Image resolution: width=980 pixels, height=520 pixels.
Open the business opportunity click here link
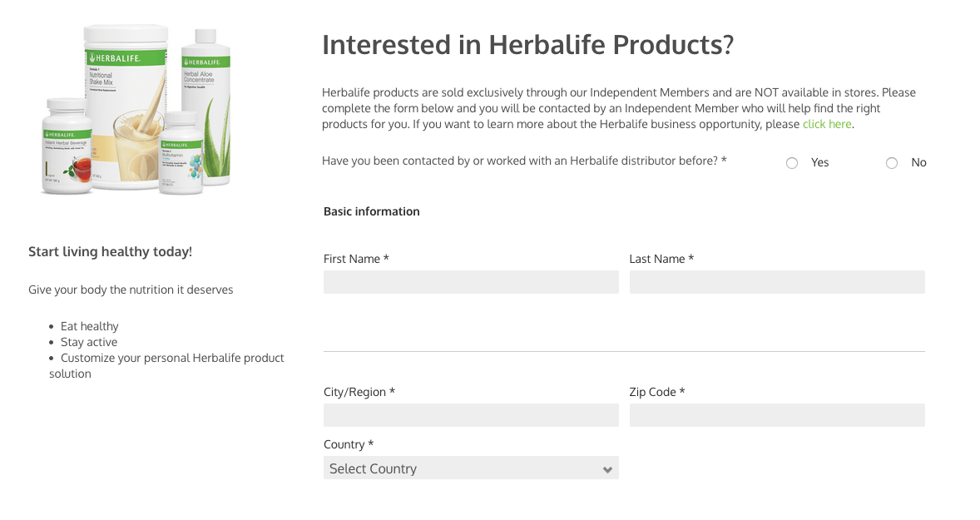pos(826,123)
